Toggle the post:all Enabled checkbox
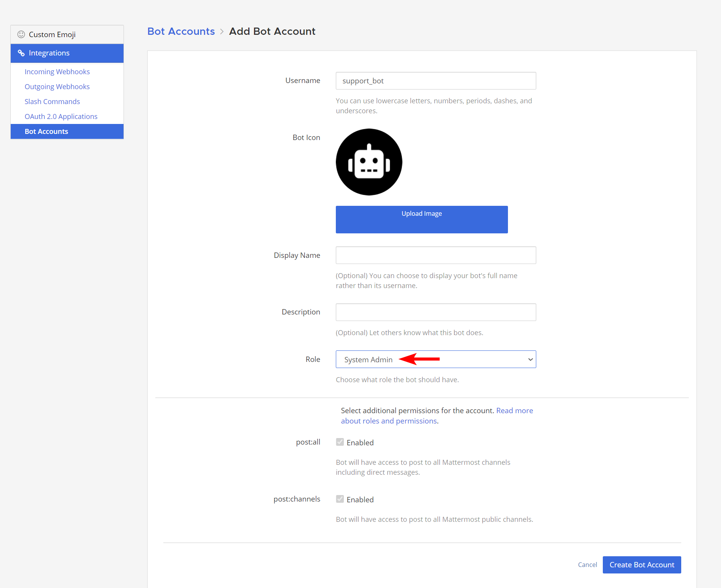 [x=340, y=442]
